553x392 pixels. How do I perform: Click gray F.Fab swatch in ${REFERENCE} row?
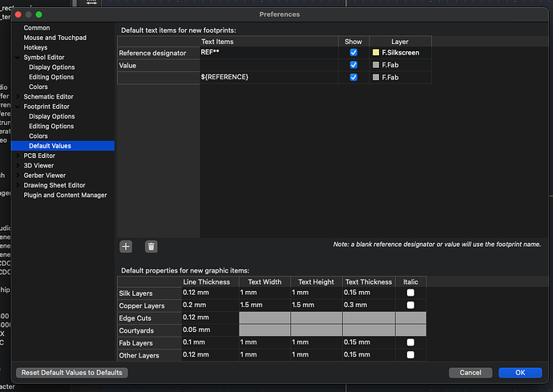coord(376,77)
